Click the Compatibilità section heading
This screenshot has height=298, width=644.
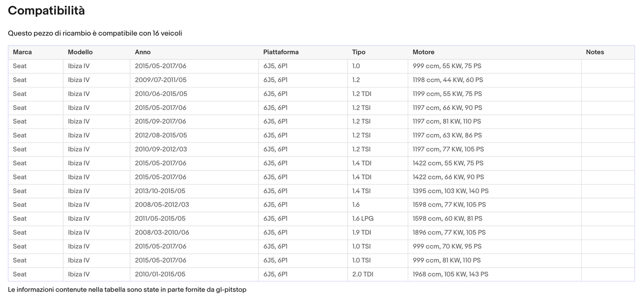pos(46,11)
